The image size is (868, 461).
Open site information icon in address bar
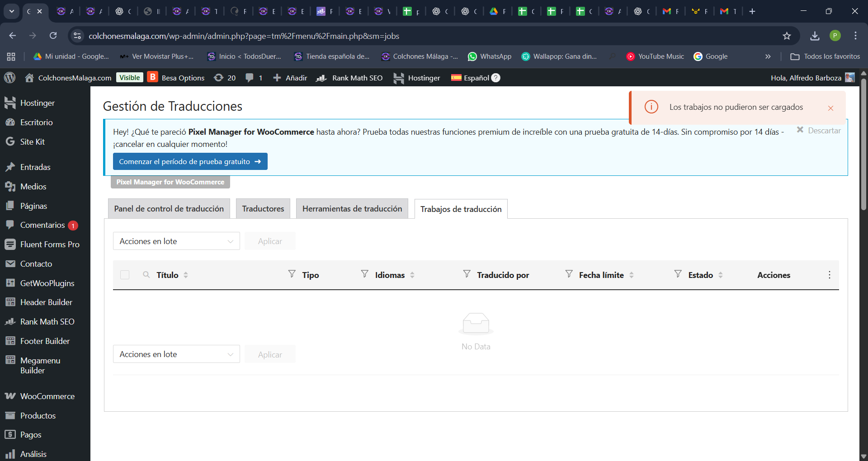(x=77, y=36)
